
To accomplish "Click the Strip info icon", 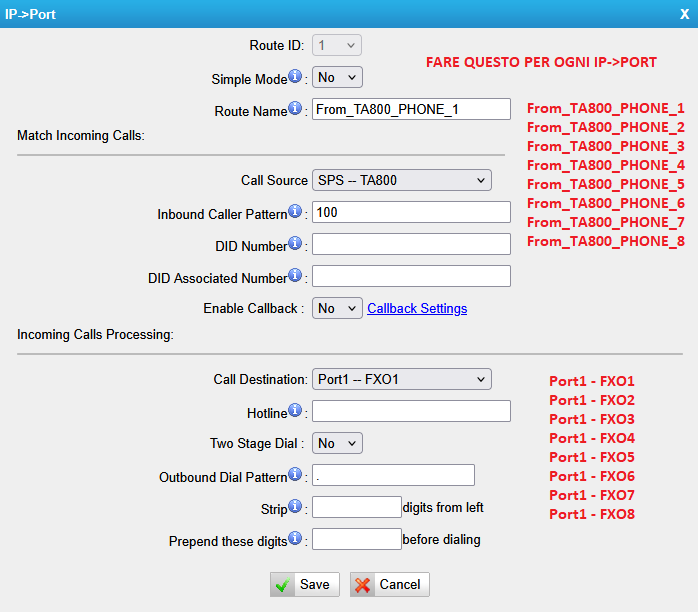I will tap(296, 507).
